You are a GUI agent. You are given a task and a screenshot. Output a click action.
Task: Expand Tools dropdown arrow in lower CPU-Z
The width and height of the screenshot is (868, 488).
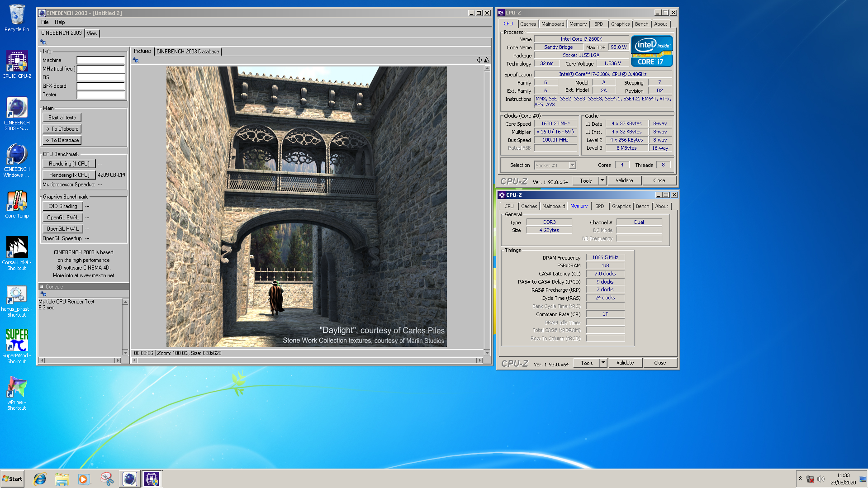pos(603,363)
